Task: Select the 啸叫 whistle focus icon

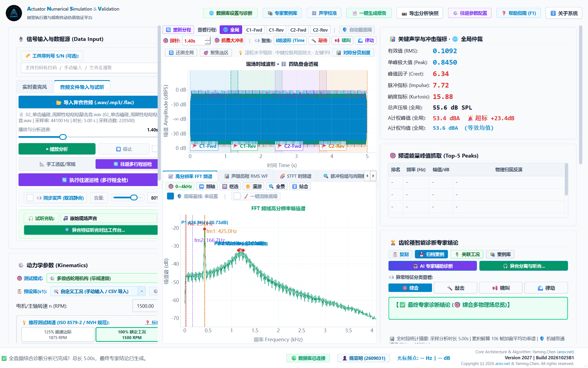Action: pyautogui.click(x=342, y=40)
